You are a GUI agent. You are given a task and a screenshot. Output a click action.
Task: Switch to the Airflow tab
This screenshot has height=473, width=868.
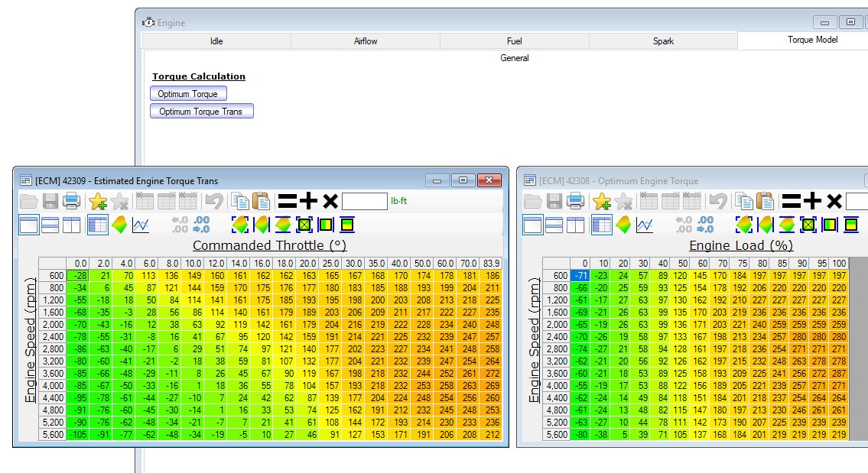[366, 41]
